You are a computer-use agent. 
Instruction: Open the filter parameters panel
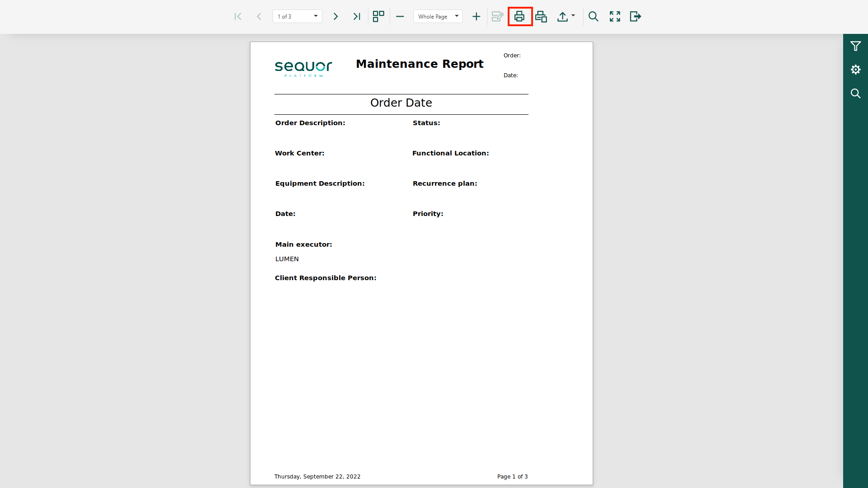(855, 46)
